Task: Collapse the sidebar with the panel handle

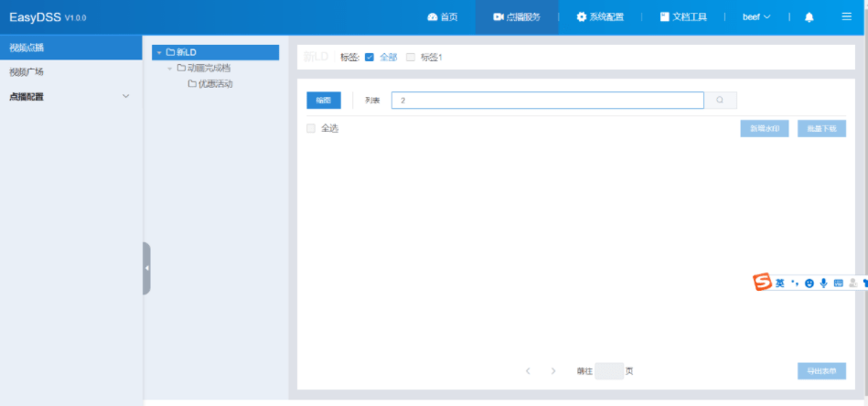Action: 146,268
